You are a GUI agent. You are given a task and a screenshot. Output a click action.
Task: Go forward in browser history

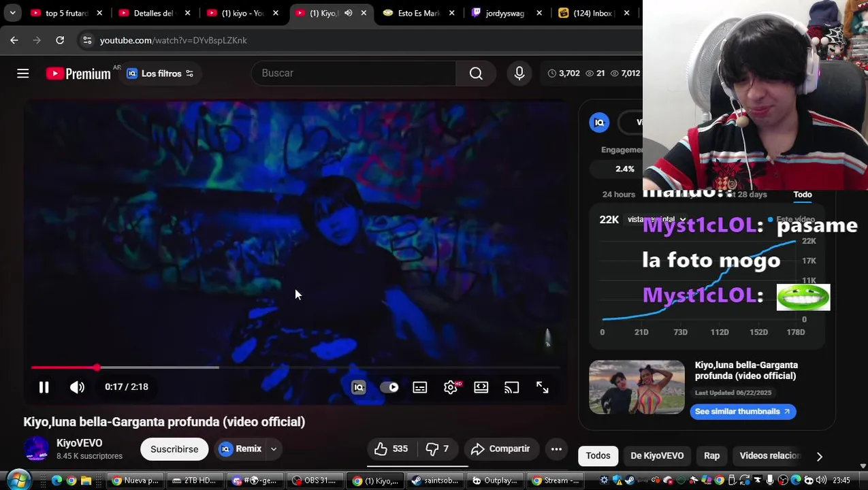point(37,40)
